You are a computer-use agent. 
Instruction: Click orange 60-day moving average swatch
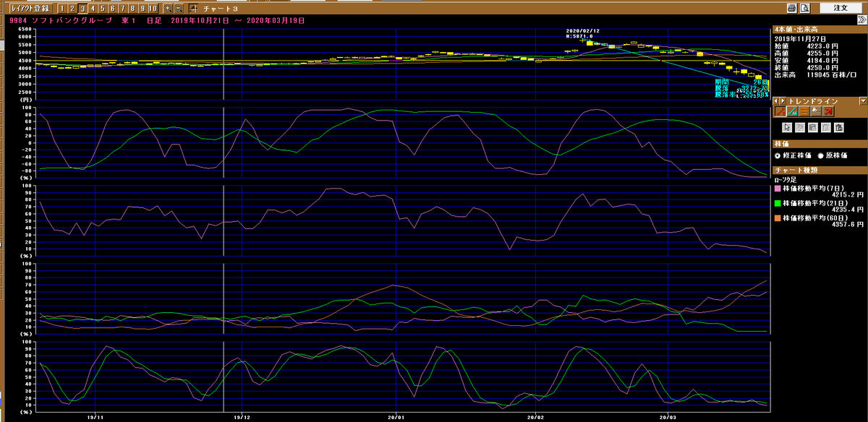click(x=778, y=217)
